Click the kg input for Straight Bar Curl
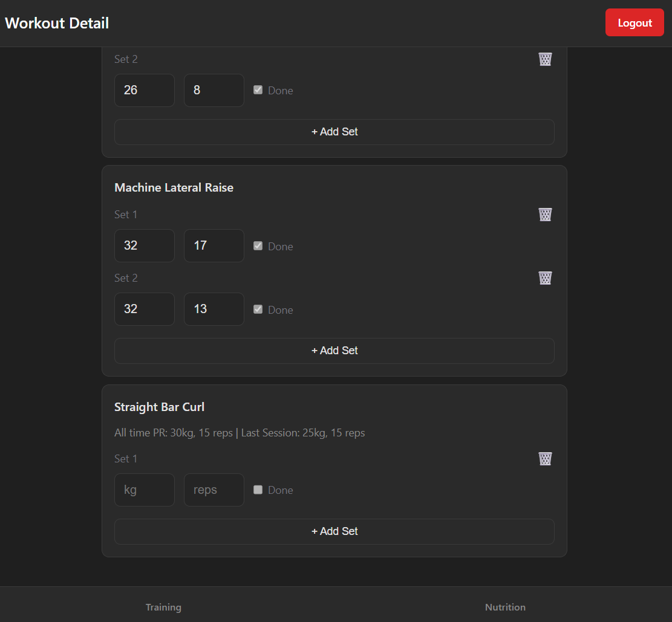Image resolution: width=672 pixels, height=622 pixels. [x=144, y=490]
